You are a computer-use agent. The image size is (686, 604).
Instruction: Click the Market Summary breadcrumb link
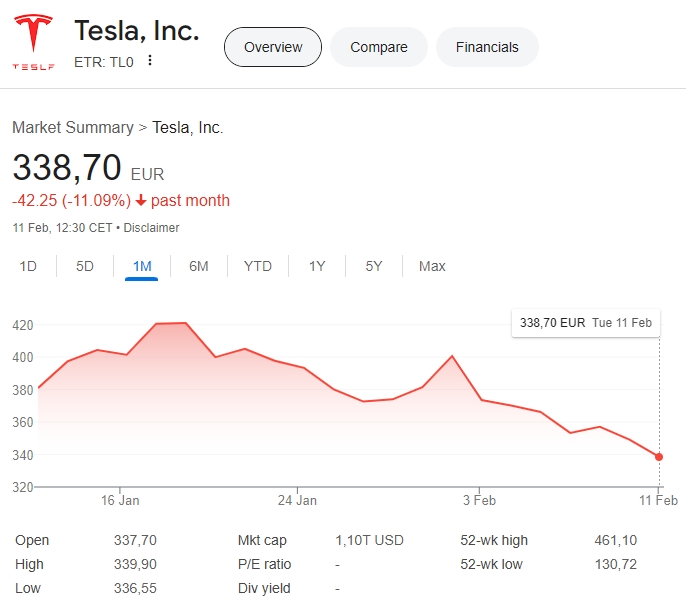coord(72,128)
